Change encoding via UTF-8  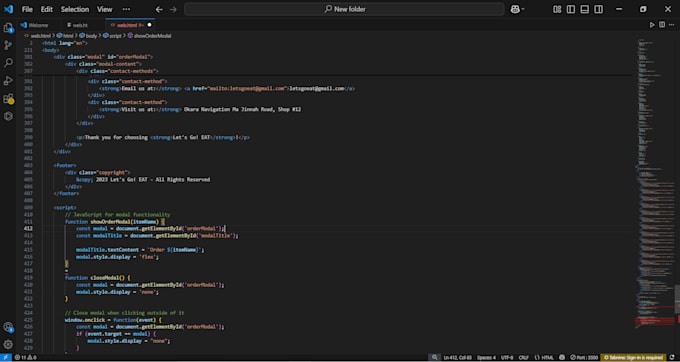(507, 358)
